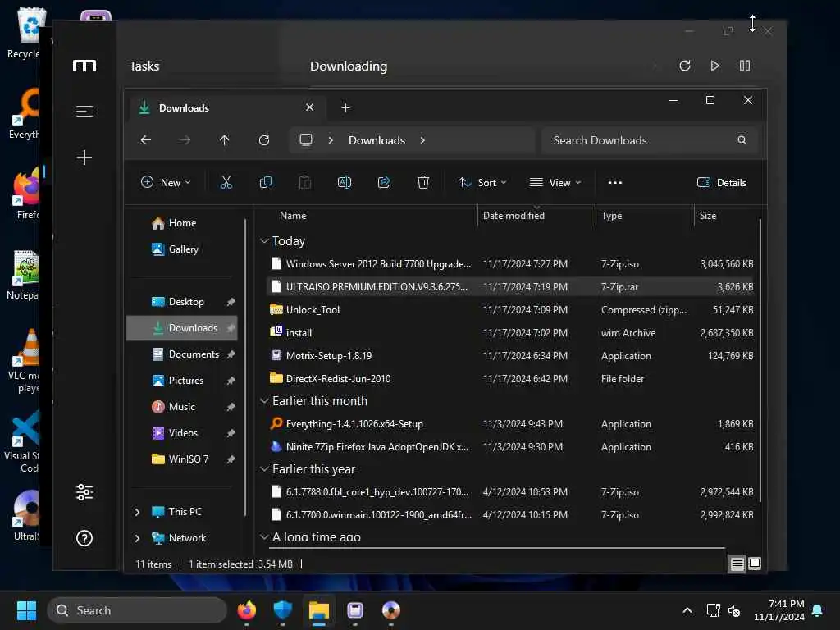Delete the selected file
840x630 pixels.
click(x=423, y=183)
